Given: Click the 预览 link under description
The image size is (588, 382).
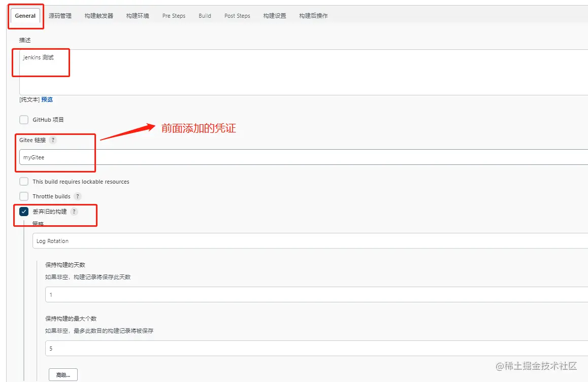Looking at the screenshot, I should coord(47,99).
